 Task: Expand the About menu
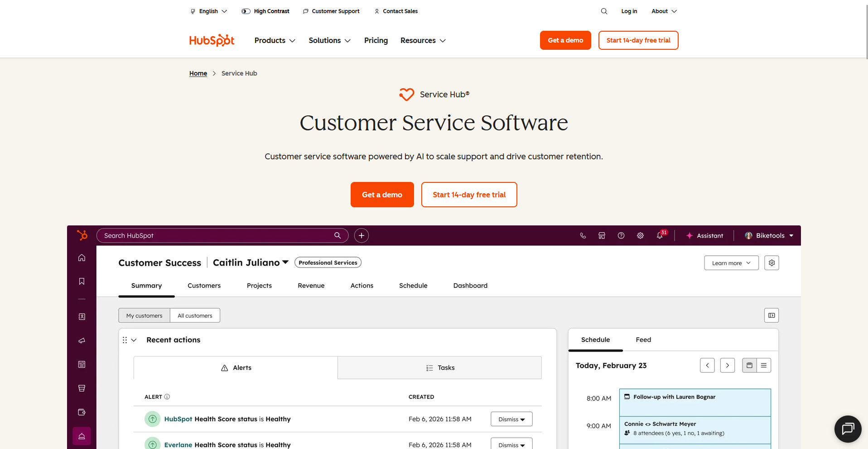click(664, 11)
